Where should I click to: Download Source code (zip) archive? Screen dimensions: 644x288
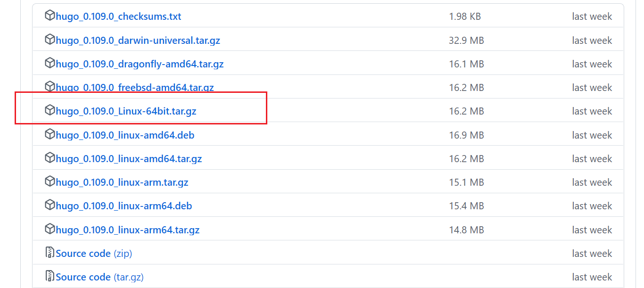[94, 254]
